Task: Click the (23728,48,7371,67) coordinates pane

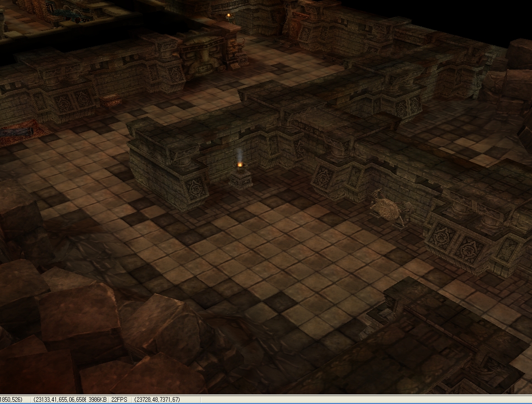Action: pos(157,399)
